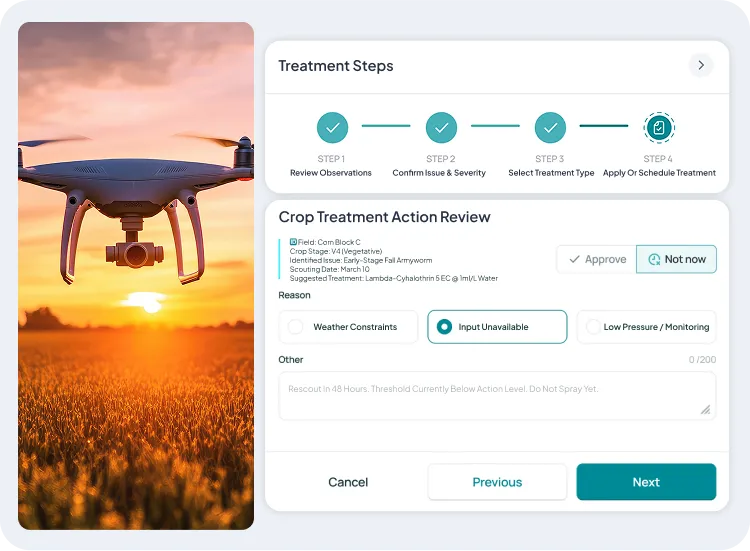Proceed with the Next button
The image size is (750, 551).
point(646,482)
